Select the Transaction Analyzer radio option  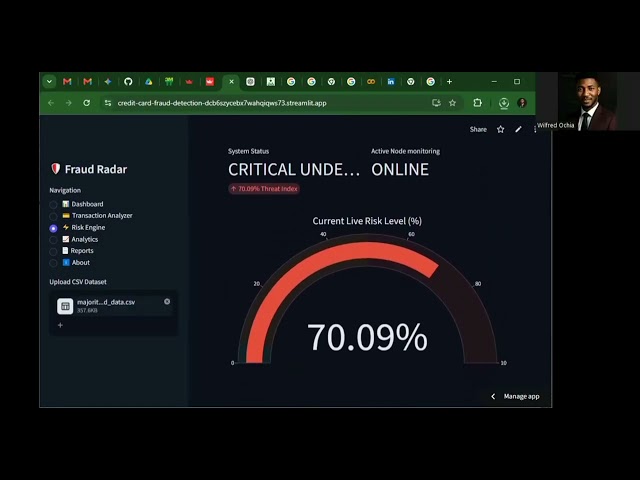[53, 216]
